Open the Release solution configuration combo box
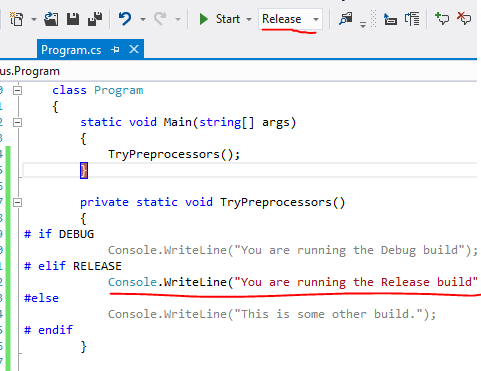Screen dimensions: 481x371 pos(290,19)
